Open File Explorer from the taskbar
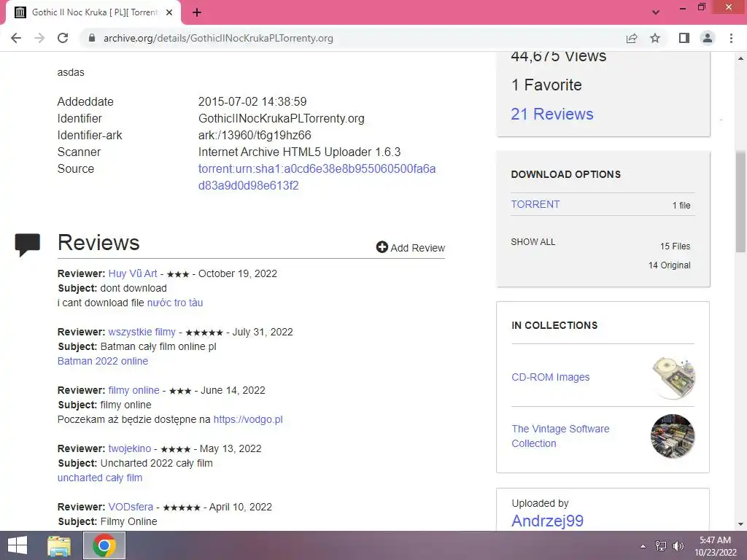Viewport: 747px width, 560px height. pos(59,545)
